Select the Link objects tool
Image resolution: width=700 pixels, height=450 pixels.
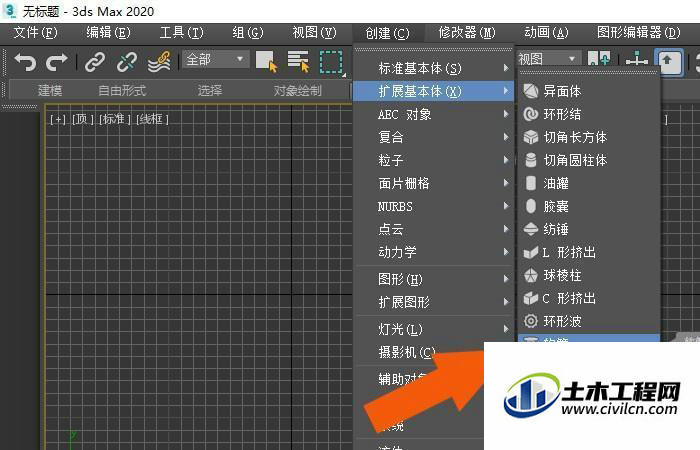95,61
